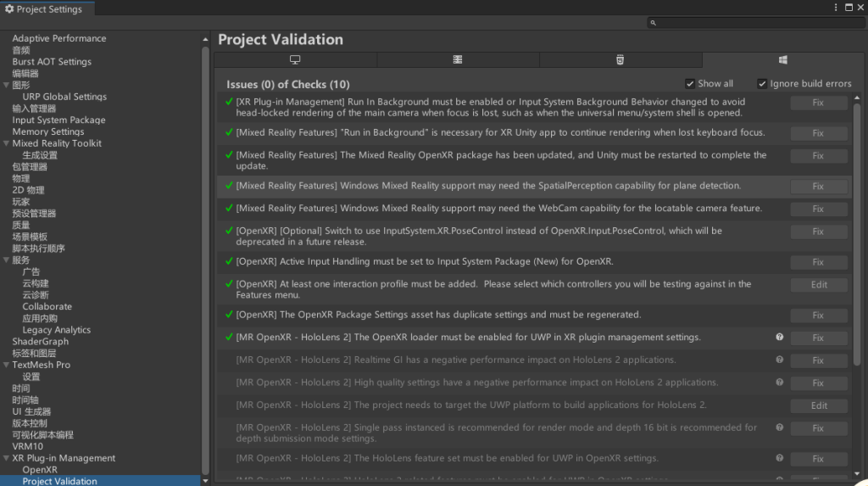This screenshot has width=868, height=486.
Task: Open 2D 物理 settings
Action: click(28, 190)
